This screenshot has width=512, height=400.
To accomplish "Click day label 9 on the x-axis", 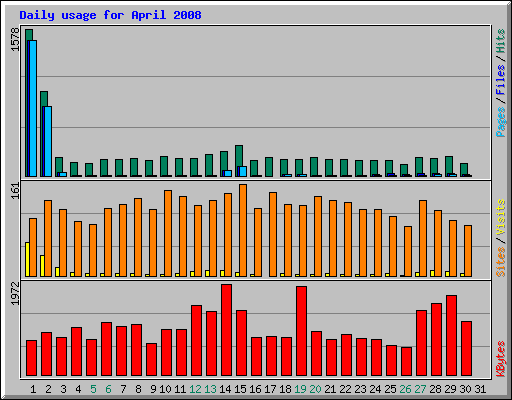I will (153, 389).
